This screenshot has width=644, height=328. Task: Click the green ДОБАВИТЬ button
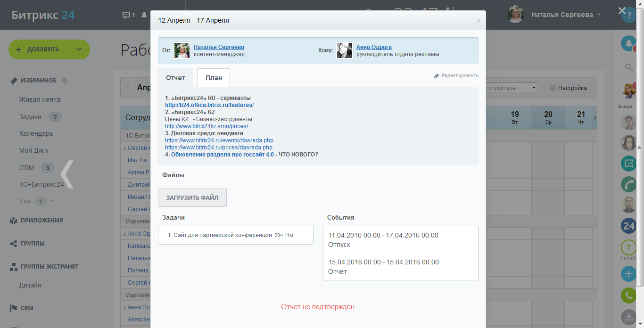pos(49,49)
